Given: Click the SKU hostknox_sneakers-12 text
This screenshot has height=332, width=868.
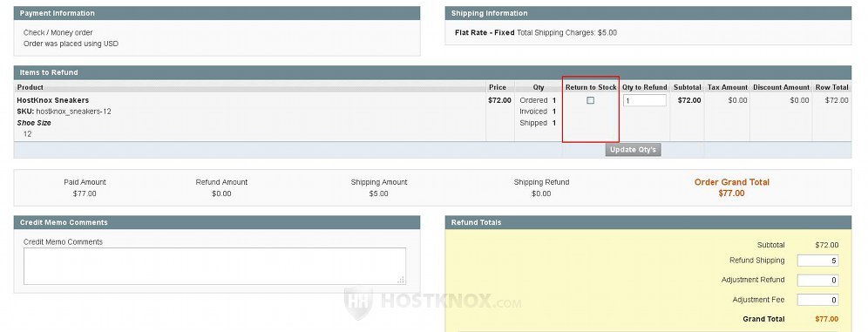Looking at the screenshot, I should [x=64, y=112].
